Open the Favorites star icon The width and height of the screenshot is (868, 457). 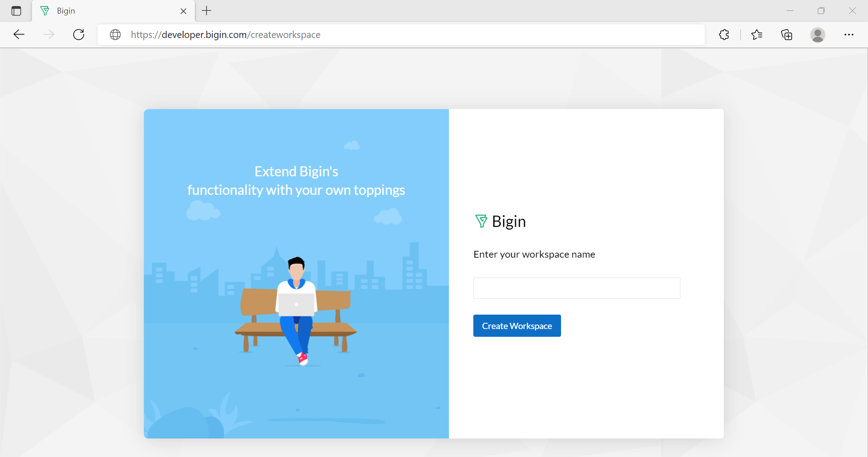pos(757,34)
